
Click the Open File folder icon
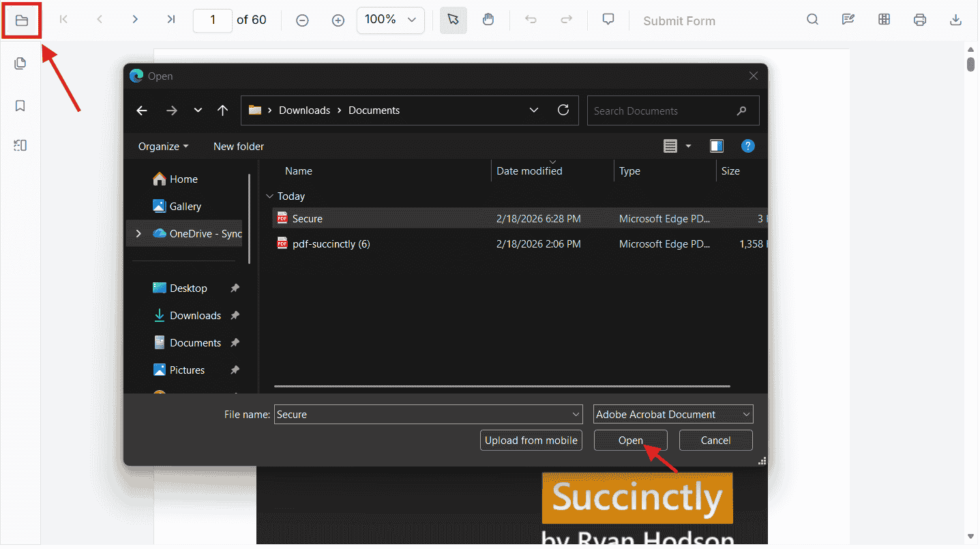(21, 20)
